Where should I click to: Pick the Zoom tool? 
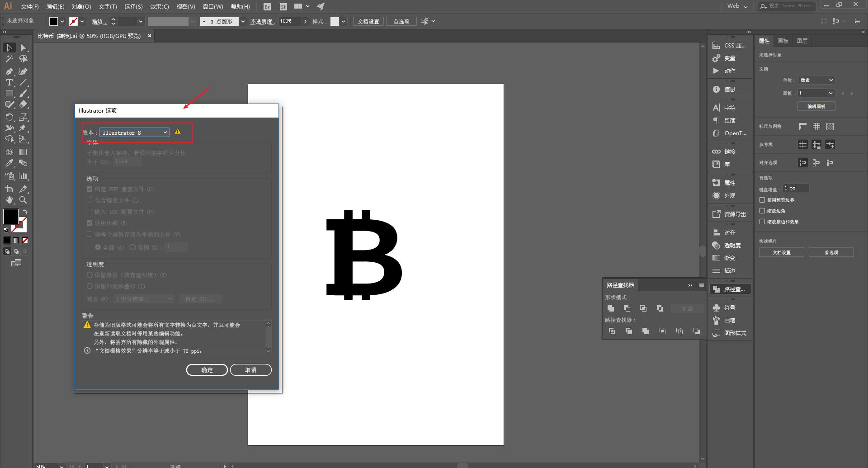pos(23,200)
